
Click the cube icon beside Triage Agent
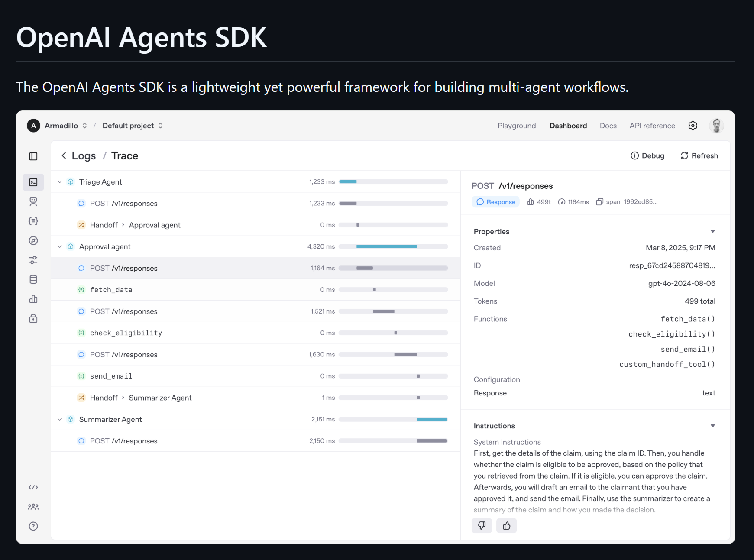[71, 182]
